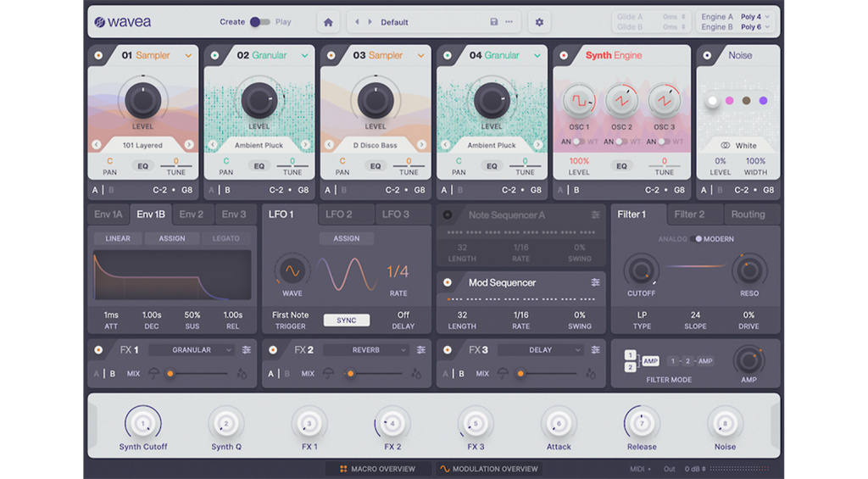Toggle power for 04 Granular layer
The width and height of the screenshot is (868, 479).
point(448,55)
